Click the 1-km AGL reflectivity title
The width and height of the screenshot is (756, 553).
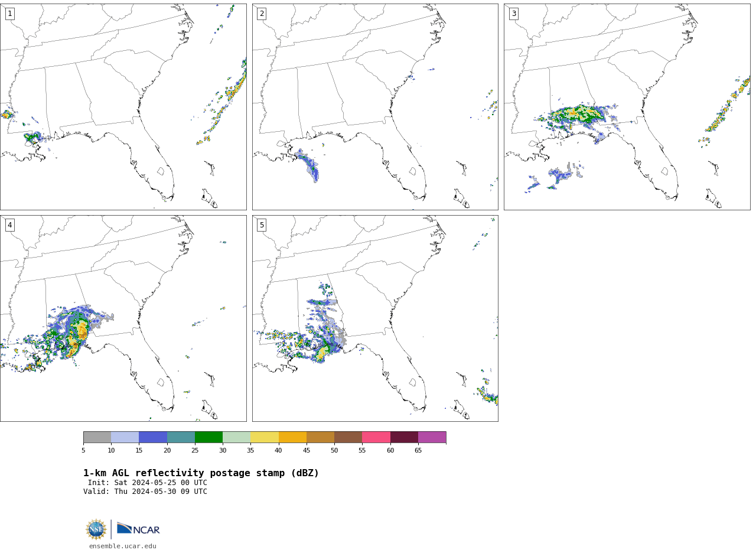click(201, 473)
